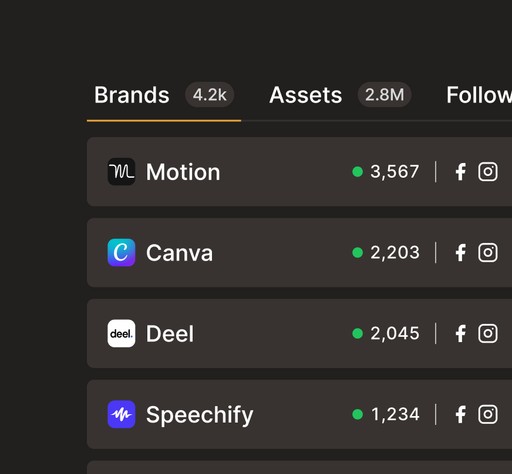Open Deel's Facebook icon

click(x=461, y=334)
